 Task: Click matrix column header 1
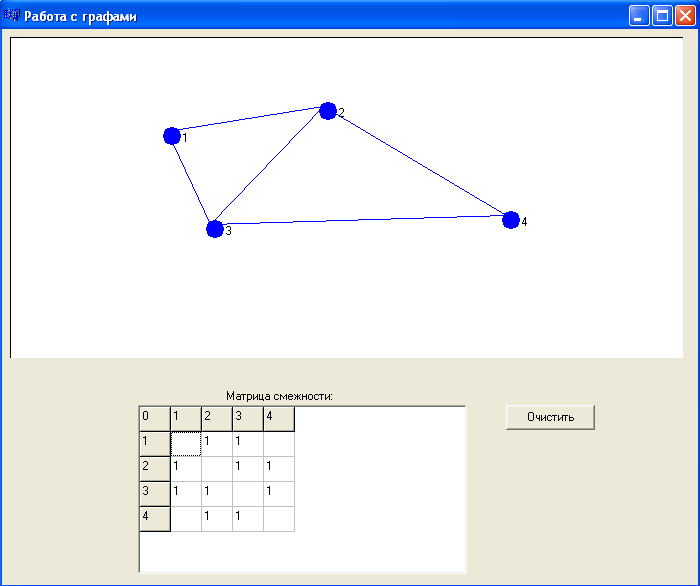point(186,419)
